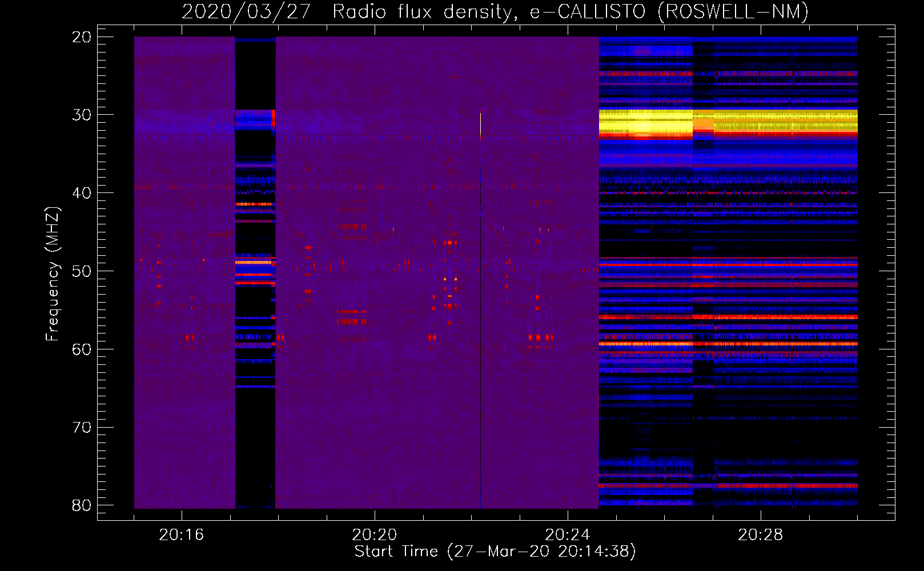Click the bright yellow band near 31 MHz
Image resolution: width=924 pixels, height=571 pixels.
[x=728, y=122]
